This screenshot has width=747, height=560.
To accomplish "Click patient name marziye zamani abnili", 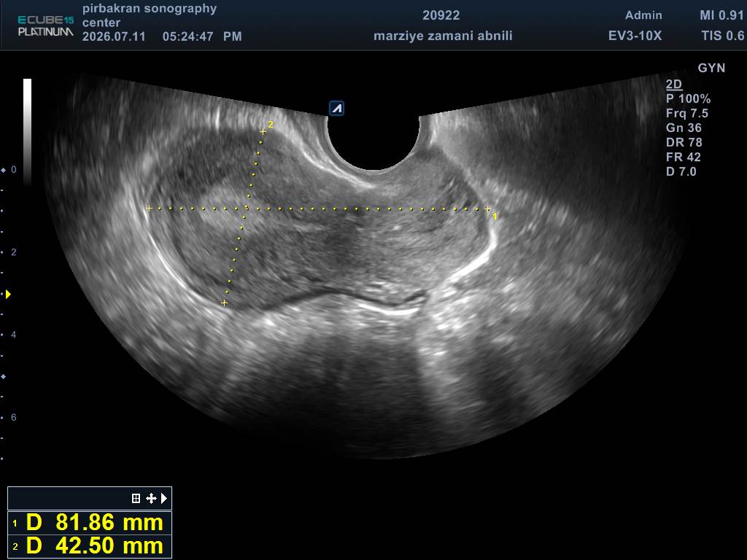I will click(443, 36).
